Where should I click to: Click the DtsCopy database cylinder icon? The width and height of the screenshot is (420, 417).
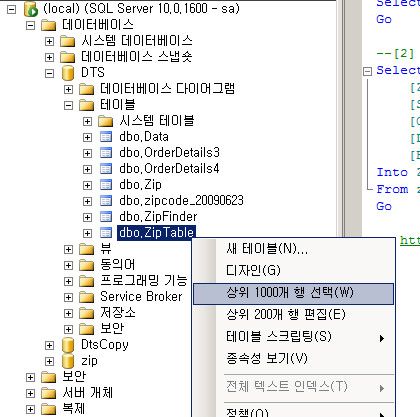coord(68,345)
